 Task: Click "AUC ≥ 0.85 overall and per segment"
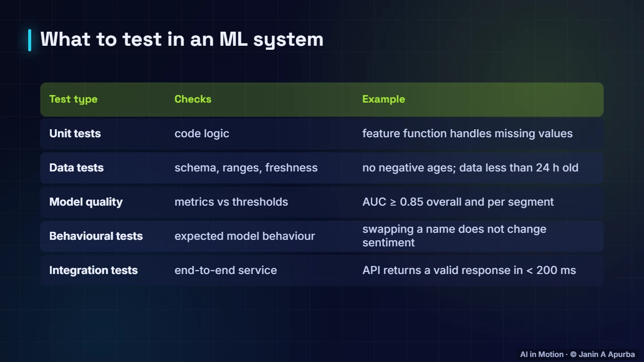[458, 202]
